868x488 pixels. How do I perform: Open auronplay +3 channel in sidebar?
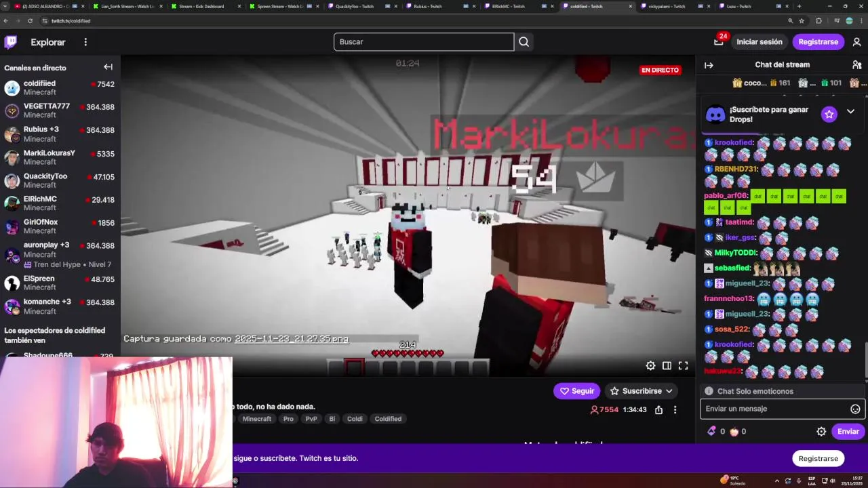click(60, 255)
